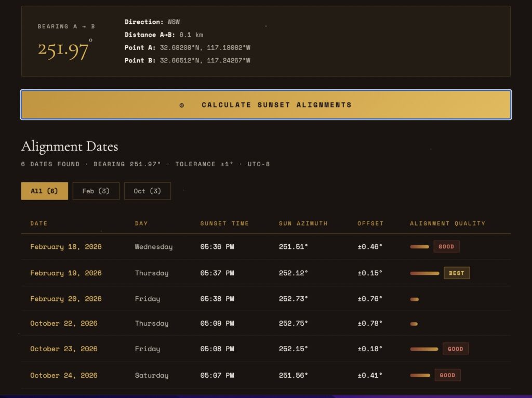Switch to the Feb (3) tab
532x398 pixels.
coord(96,191)
